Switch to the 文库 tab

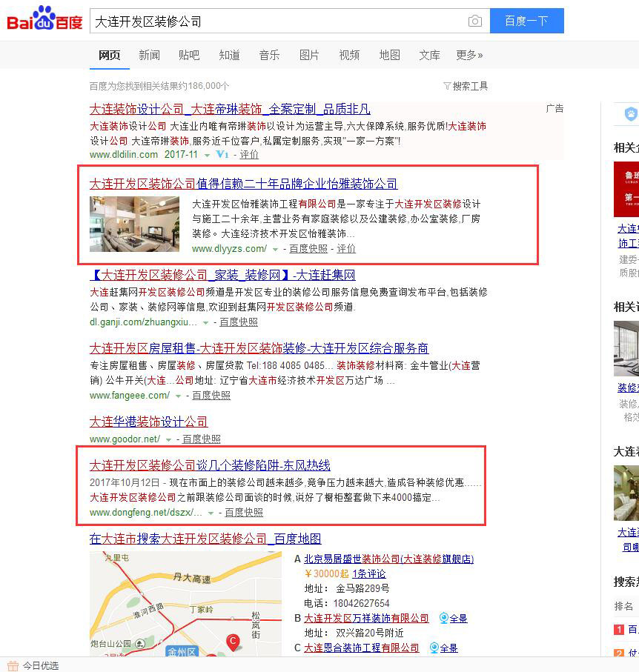point(430,56)
